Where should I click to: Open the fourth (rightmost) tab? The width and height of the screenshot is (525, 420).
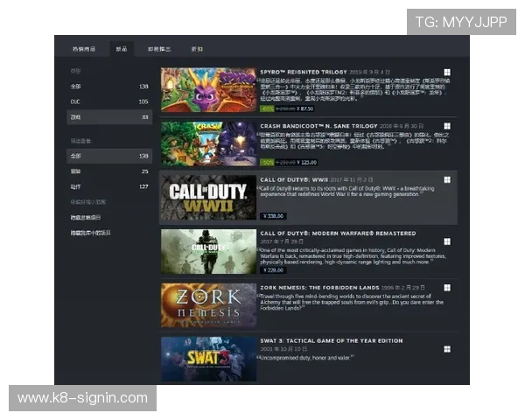pyautogui.click(x=197, y=50)
